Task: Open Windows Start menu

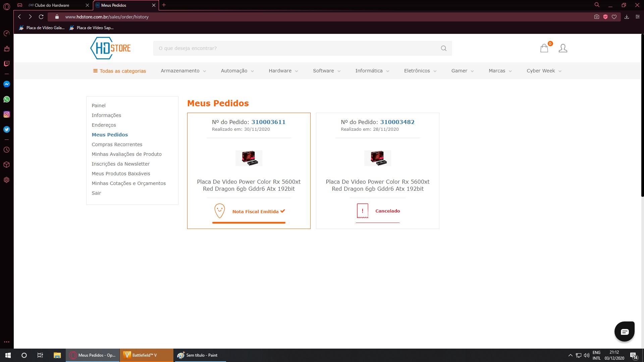Action: pos(8,355)
